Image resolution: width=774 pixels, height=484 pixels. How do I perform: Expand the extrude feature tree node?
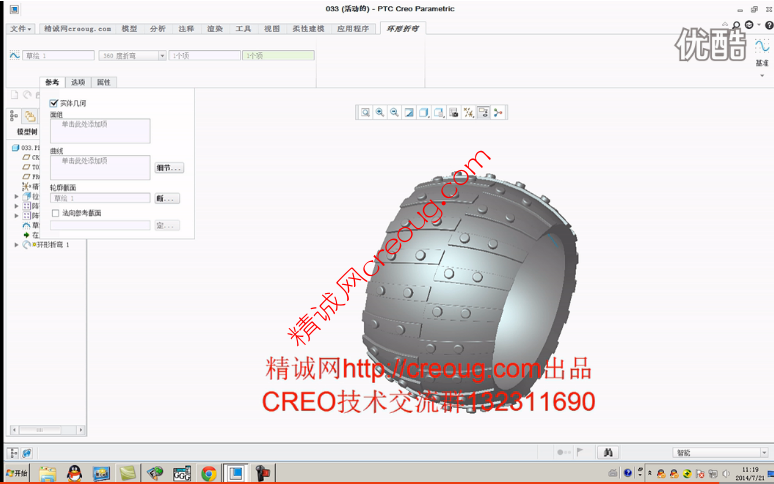coord(16,196)
